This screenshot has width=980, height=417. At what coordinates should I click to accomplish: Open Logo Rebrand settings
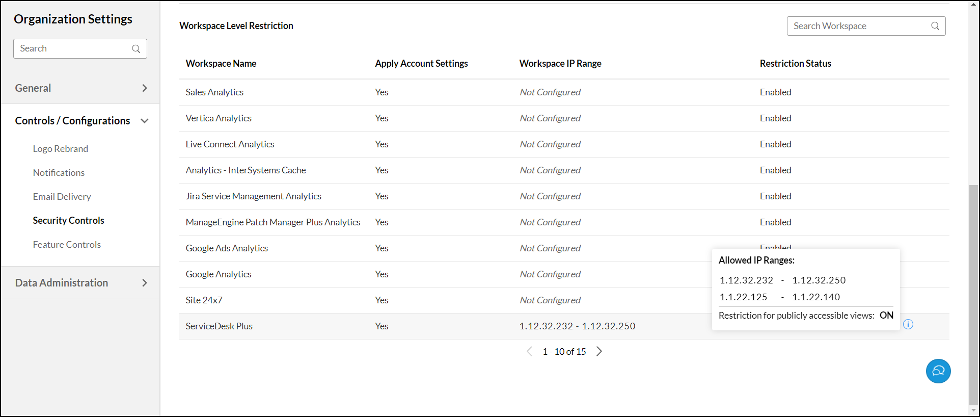61,149
